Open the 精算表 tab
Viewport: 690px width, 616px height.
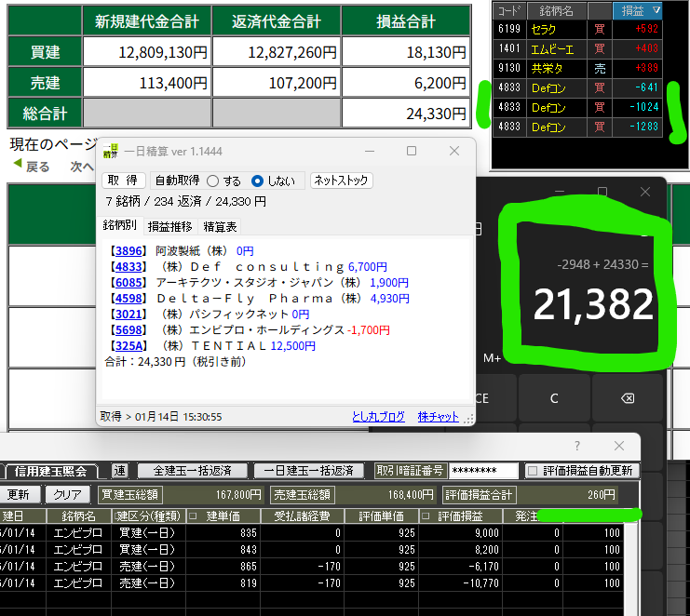[220, 226]
